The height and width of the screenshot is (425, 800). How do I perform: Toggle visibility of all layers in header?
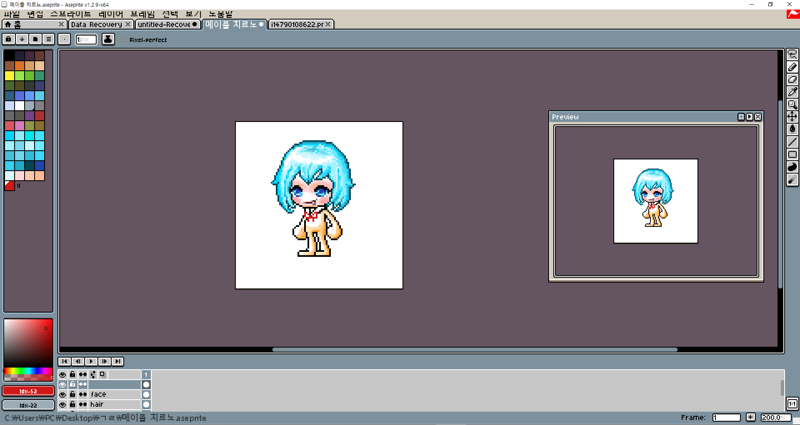[63, 374]
